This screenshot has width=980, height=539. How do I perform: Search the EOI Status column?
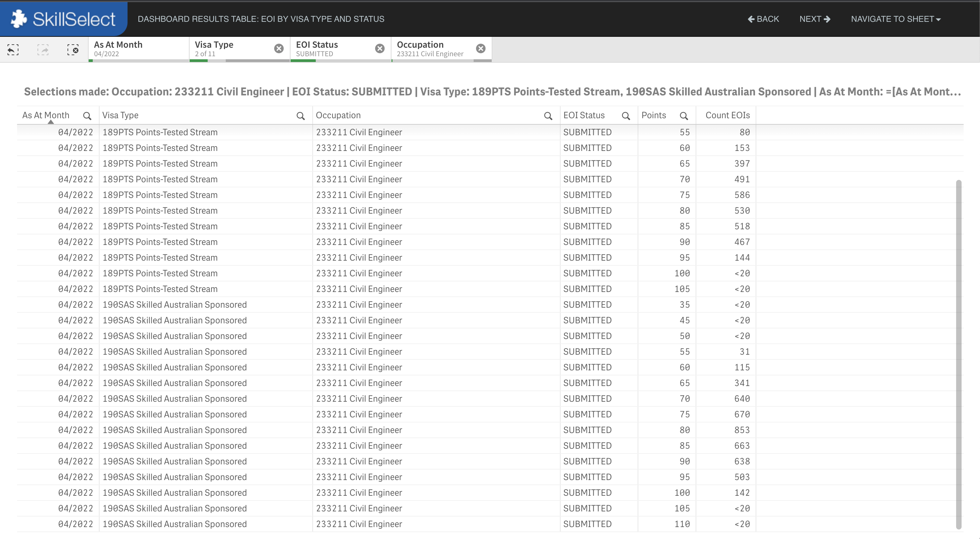[626, 116]
